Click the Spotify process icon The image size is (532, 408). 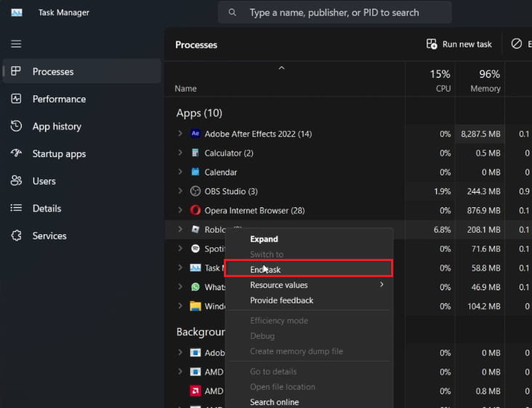tap(196, 249)
